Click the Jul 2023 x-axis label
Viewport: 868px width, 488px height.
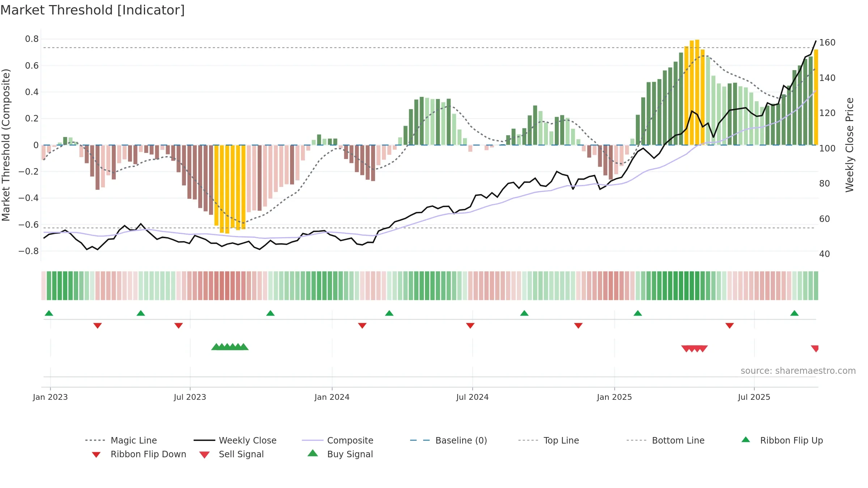coord(190,397)
